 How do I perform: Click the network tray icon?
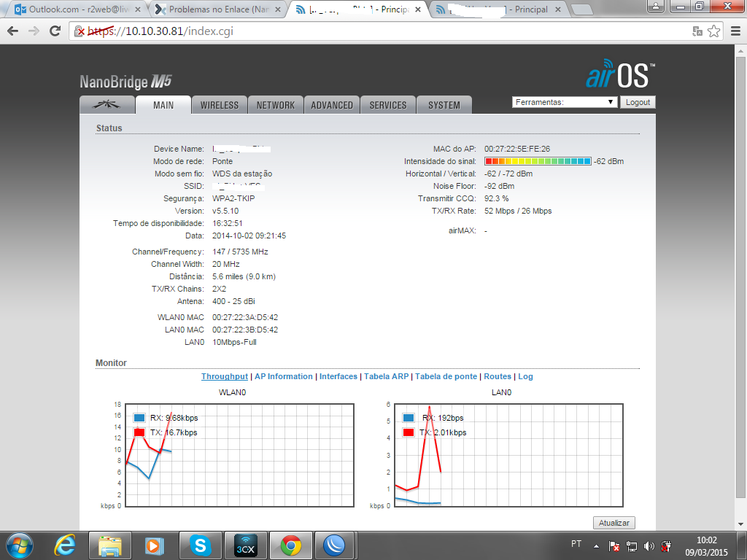pyautogui.click(x=631, y=546)
